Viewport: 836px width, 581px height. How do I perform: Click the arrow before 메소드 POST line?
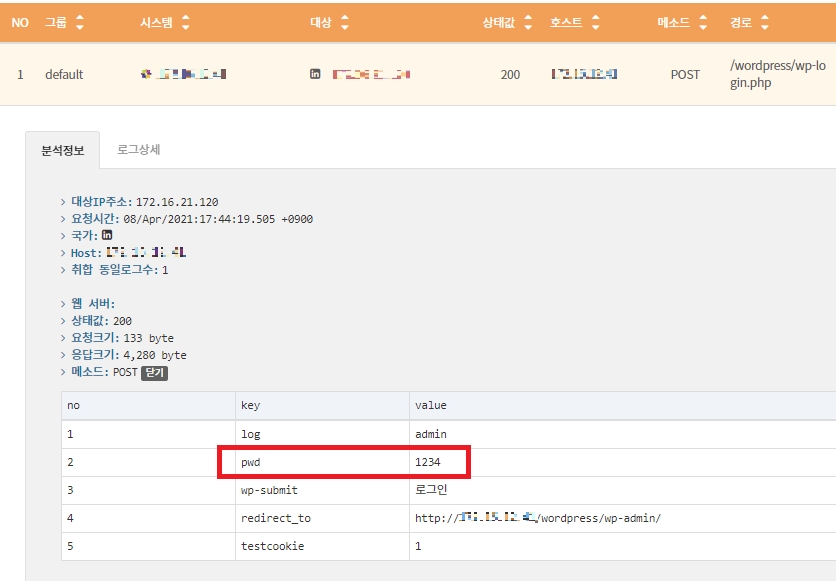click(x=63, y=372)
